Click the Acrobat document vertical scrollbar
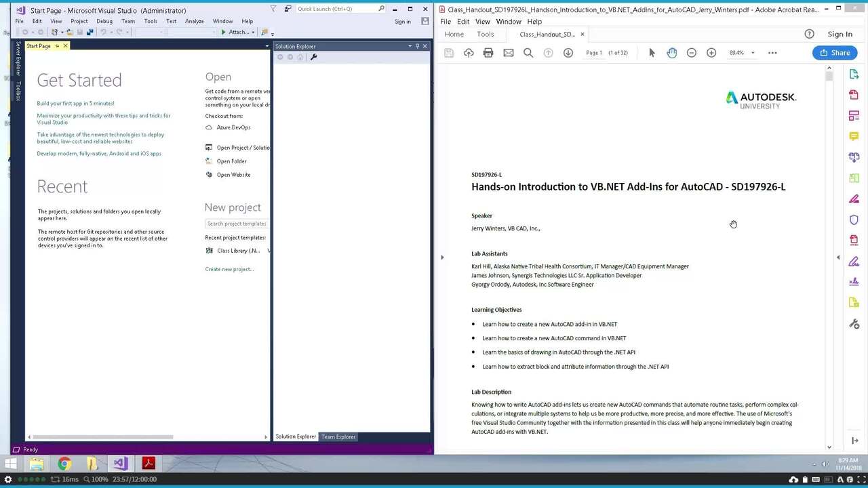 click(x=829, y=76)
